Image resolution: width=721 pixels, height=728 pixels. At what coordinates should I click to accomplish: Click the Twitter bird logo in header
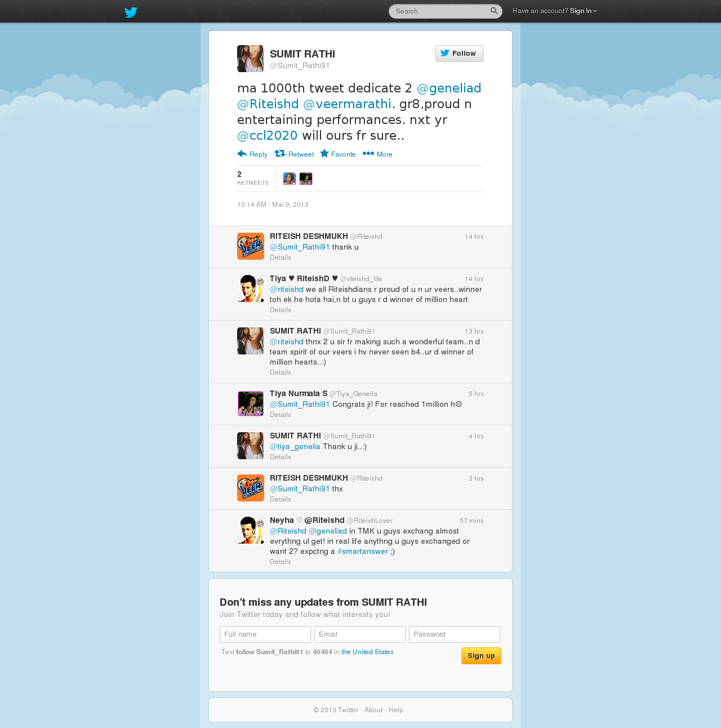(131, 12)
